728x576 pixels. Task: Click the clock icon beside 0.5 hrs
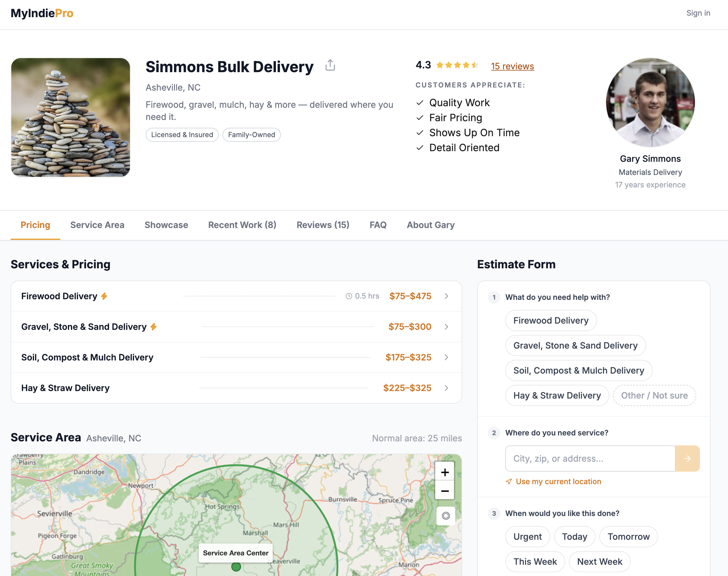(x=349, y=296)
